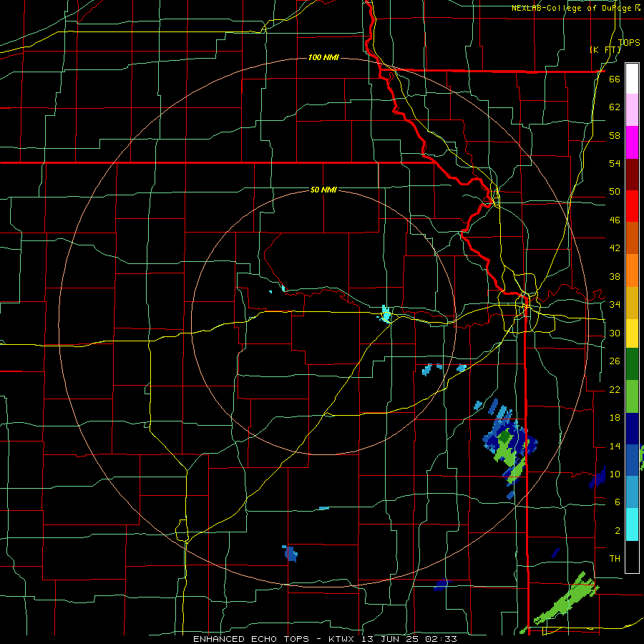
Task: Click the "10" legend value
Action: click(615, 474)
